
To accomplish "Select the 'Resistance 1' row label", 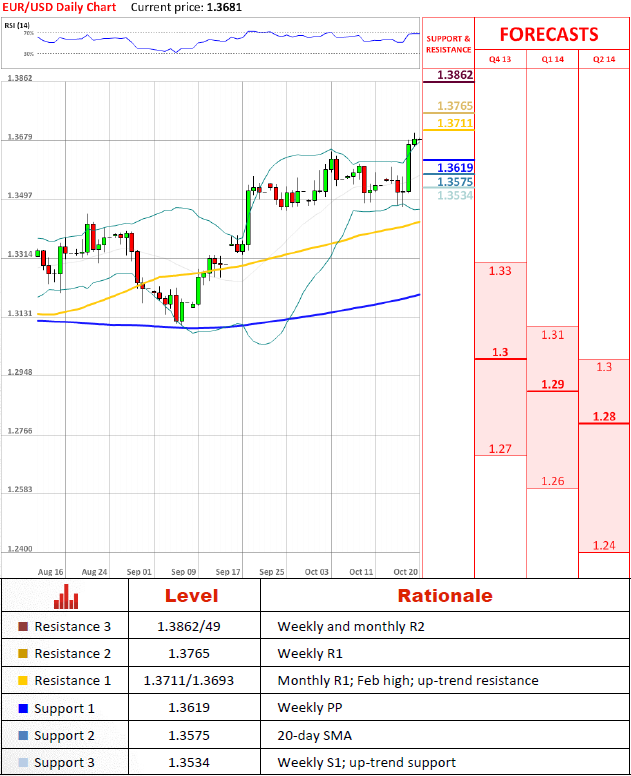I will (x=73, y=680).
